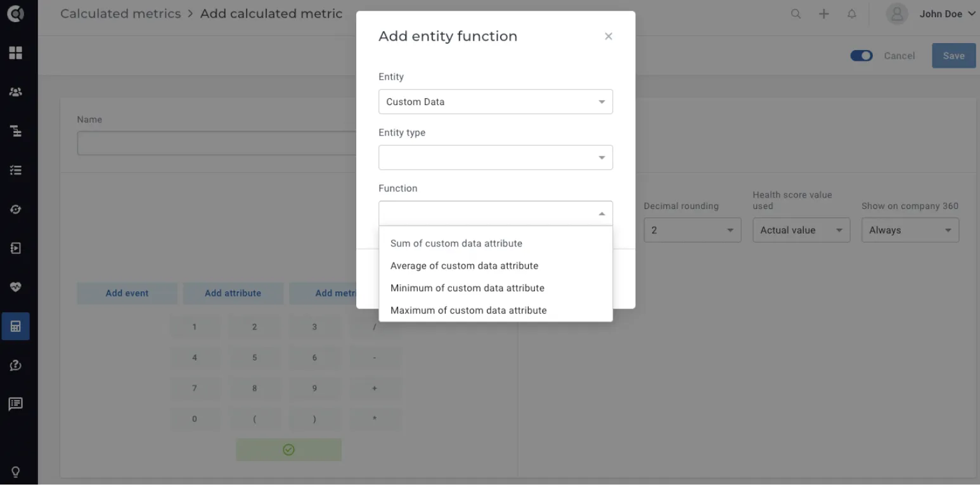Click the search magnifier icon
Viewport: 980px width, 489px height.
(x=796, y=14)
